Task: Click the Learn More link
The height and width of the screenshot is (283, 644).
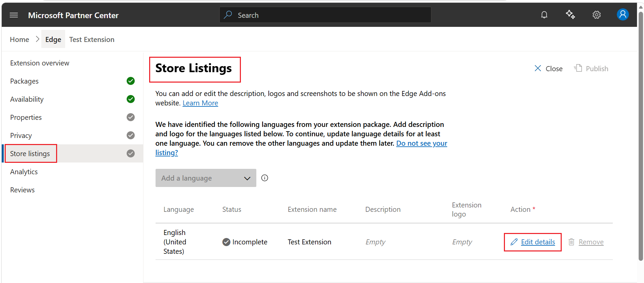Action: (x=200, y=103)
